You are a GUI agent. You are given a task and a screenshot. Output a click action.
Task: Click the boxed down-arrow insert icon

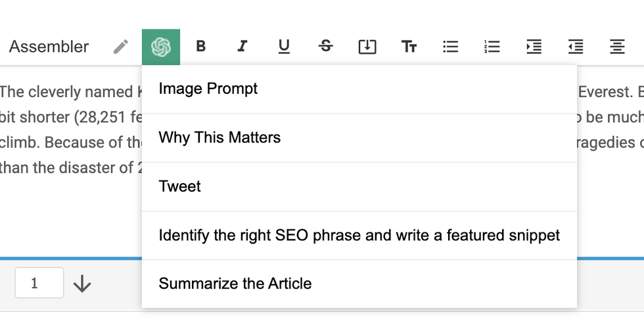click(367, 47)
